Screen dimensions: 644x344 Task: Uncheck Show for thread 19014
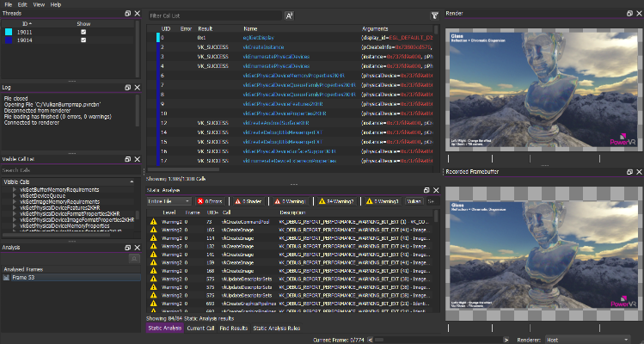click(x=83, y=40)
